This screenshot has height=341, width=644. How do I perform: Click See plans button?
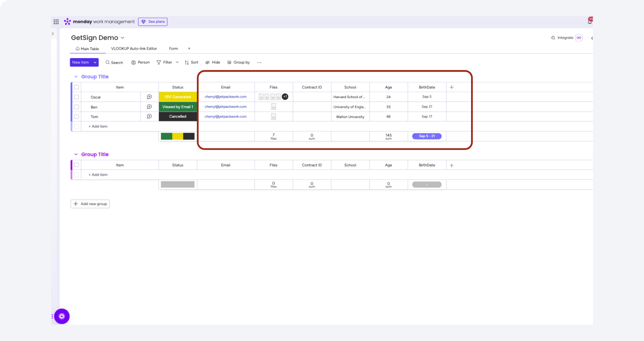(x=152, y=21)
